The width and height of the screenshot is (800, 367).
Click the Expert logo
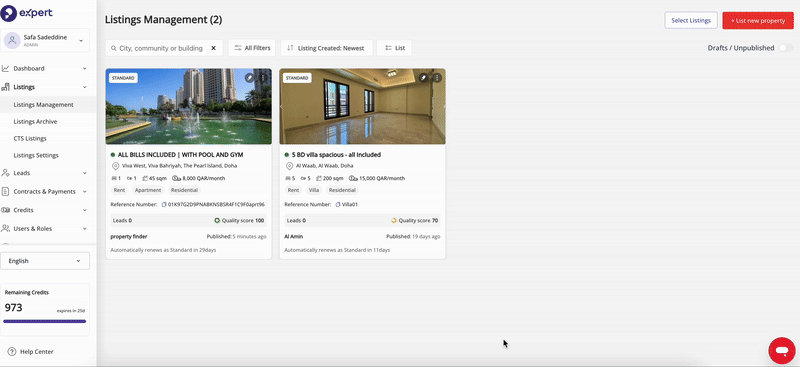tap(27, 13)
